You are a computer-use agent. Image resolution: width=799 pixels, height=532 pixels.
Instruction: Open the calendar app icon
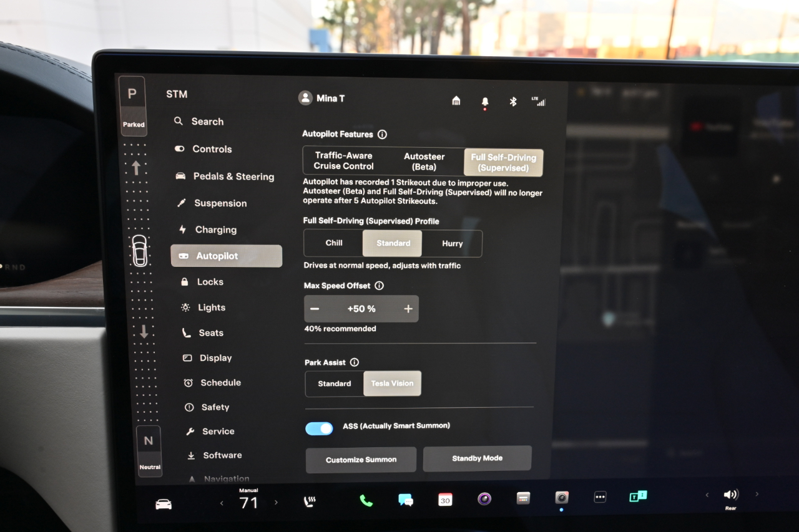[445, 500]
